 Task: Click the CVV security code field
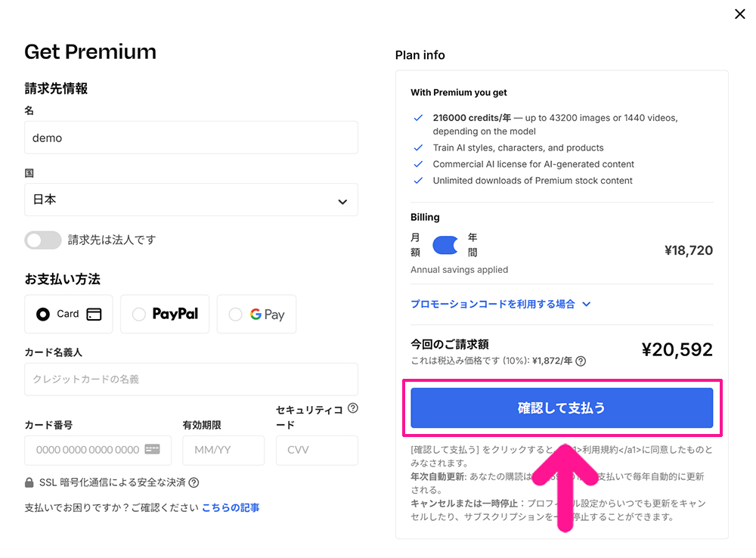tap(316, 450)
